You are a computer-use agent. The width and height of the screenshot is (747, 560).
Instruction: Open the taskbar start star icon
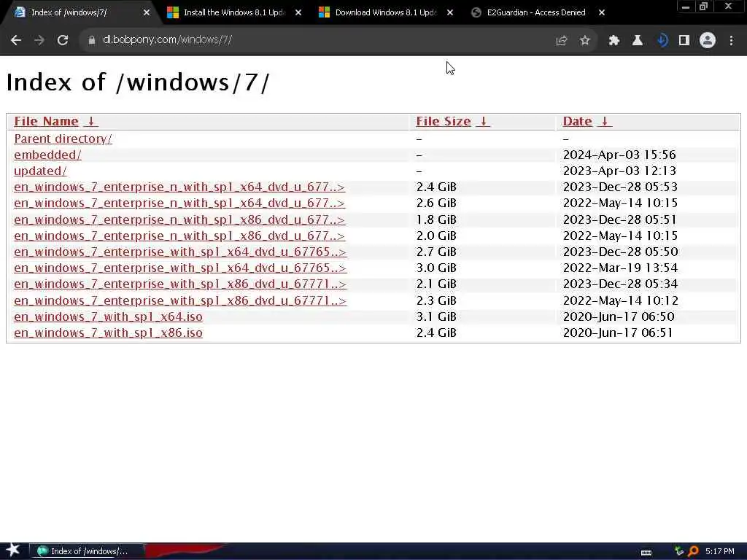point(12,551)
